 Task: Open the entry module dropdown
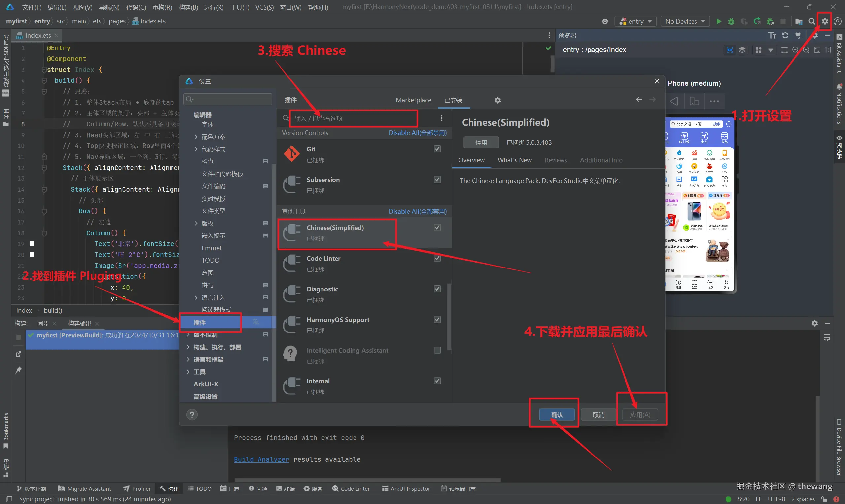point(635,21)
